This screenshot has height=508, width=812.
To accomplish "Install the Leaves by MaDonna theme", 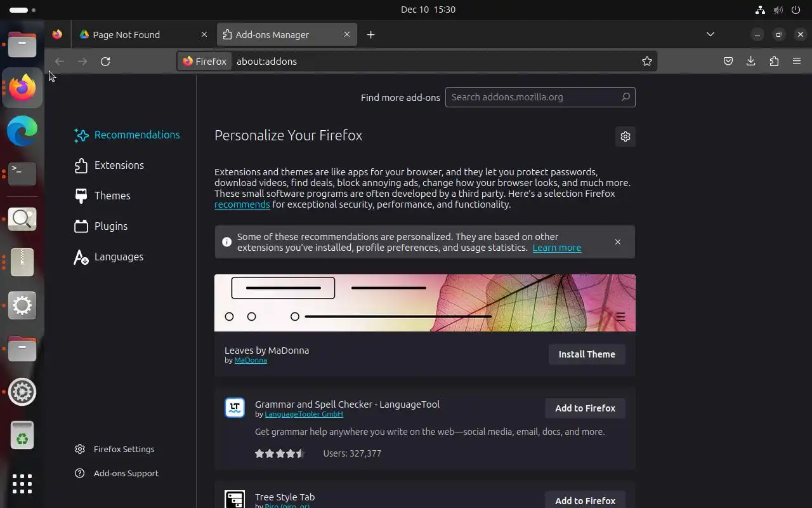I will click(587, 354).
